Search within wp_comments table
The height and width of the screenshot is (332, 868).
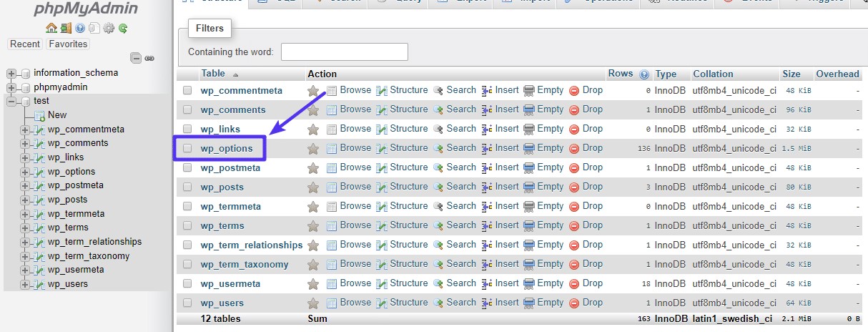pyautogui.click(x=455, y=109)
